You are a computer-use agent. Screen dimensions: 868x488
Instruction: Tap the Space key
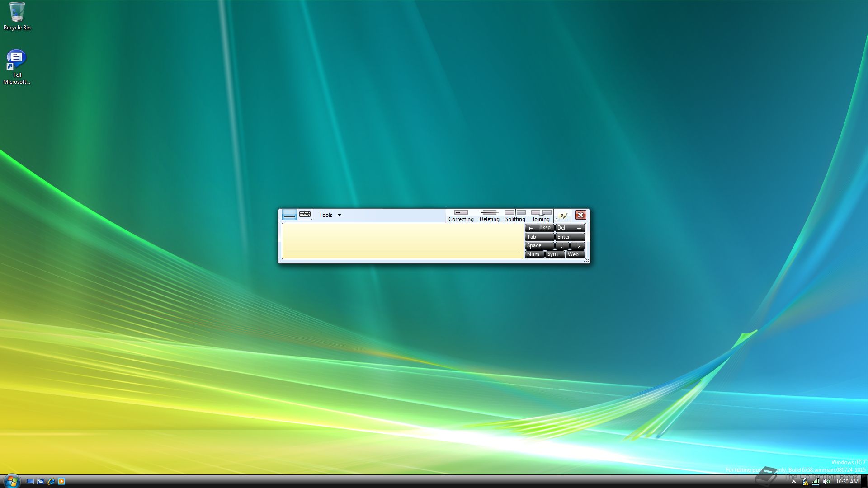pyautogui.click(x=539, y=245)
